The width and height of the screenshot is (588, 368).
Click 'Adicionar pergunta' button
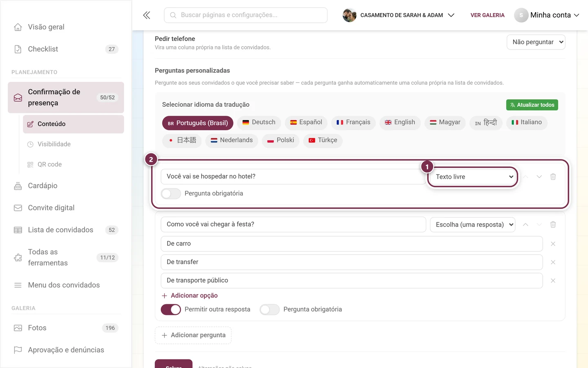point(193,335)
